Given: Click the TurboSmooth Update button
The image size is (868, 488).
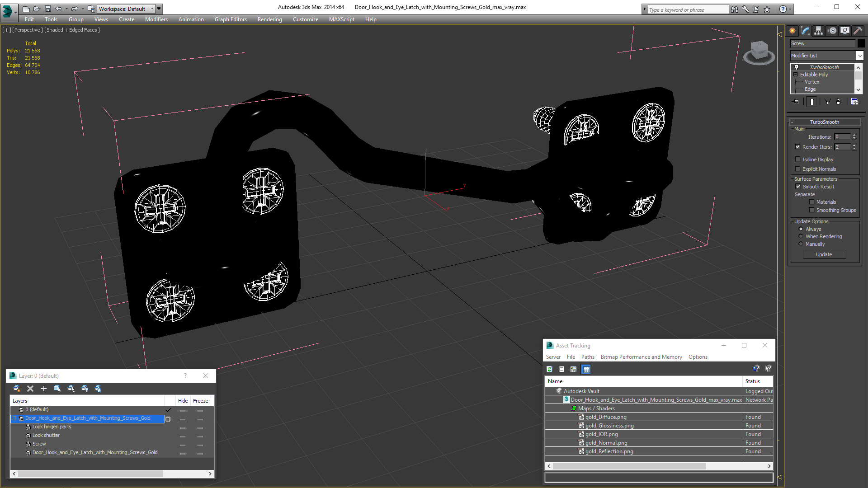Looking at the screenshot, I should 824,254.
